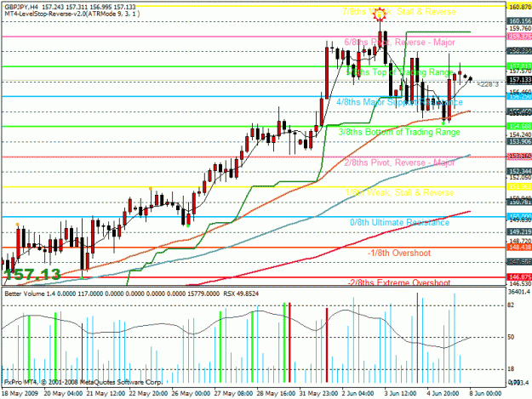Click the '7/8ths Weak, Stall & Reverse' label
Image resolution: width=532 pixels, height=399 pixels.
click(x=398, y=12)
